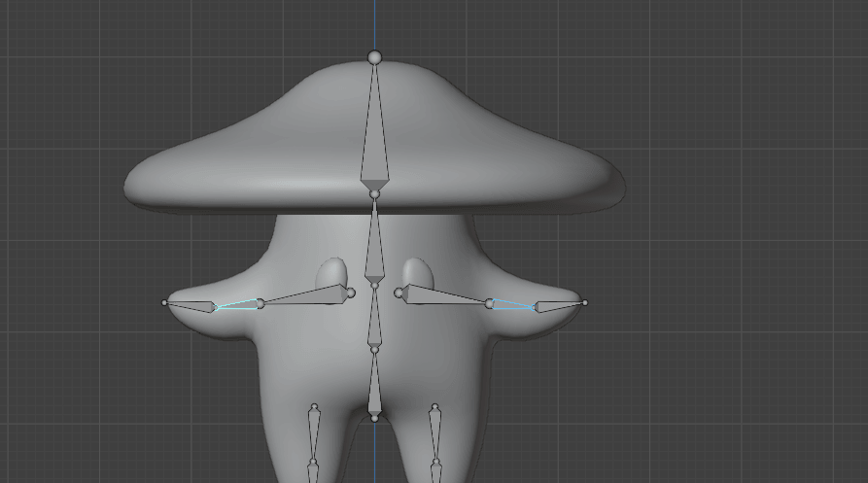Select the blue-outlined left forearm bone

pyautogui.click(x=236, y=305)
